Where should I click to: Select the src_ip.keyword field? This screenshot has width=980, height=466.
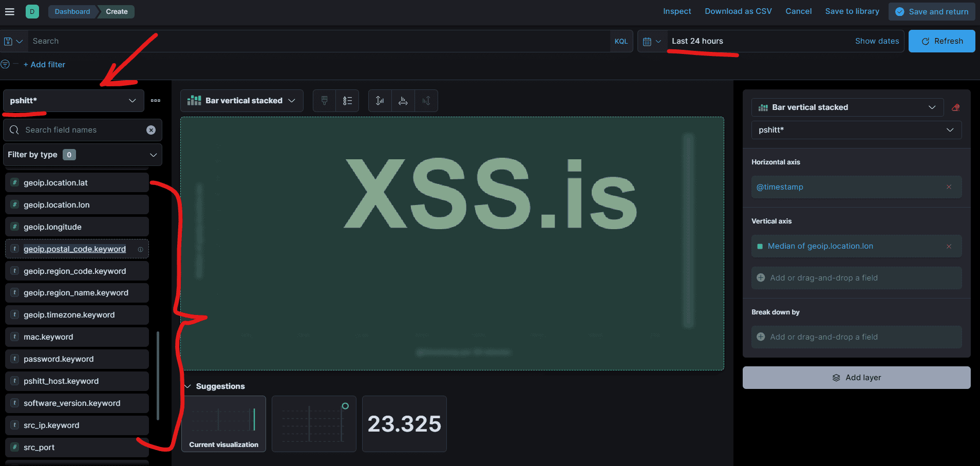tap(77, 425)
